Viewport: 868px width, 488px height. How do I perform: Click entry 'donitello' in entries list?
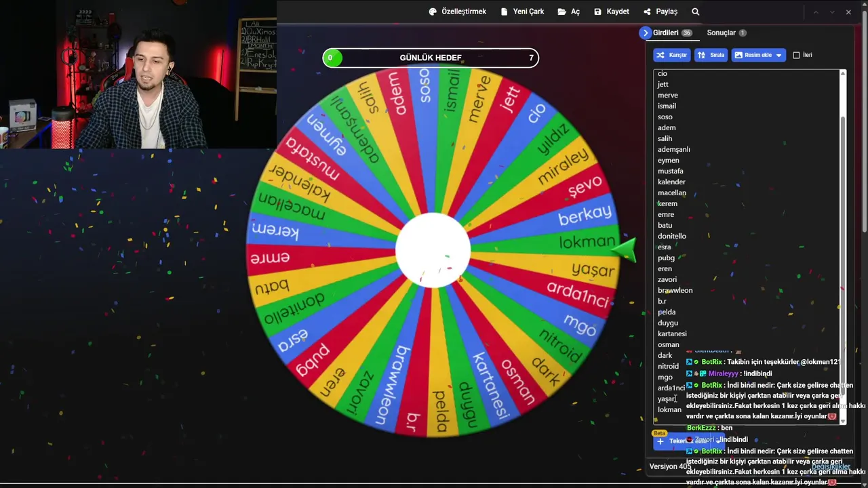point(671,236)
